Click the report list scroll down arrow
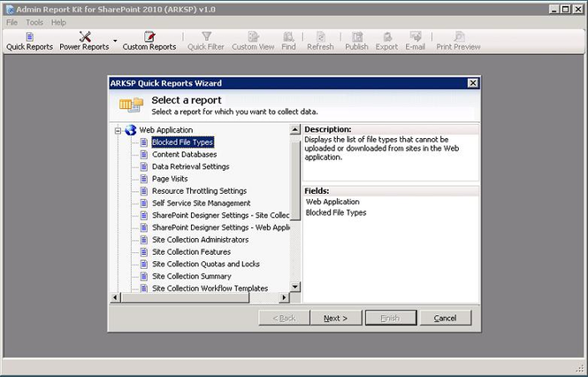This screenshot has height=377, width=588. 295,288
